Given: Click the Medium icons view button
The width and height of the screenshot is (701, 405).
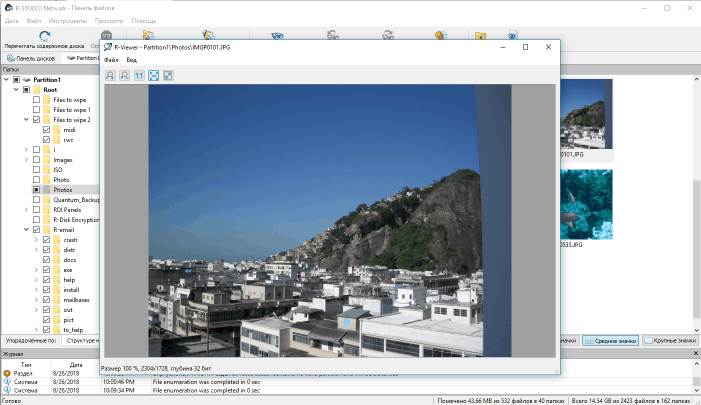Looking at the screenshot, I should [611, 341].
